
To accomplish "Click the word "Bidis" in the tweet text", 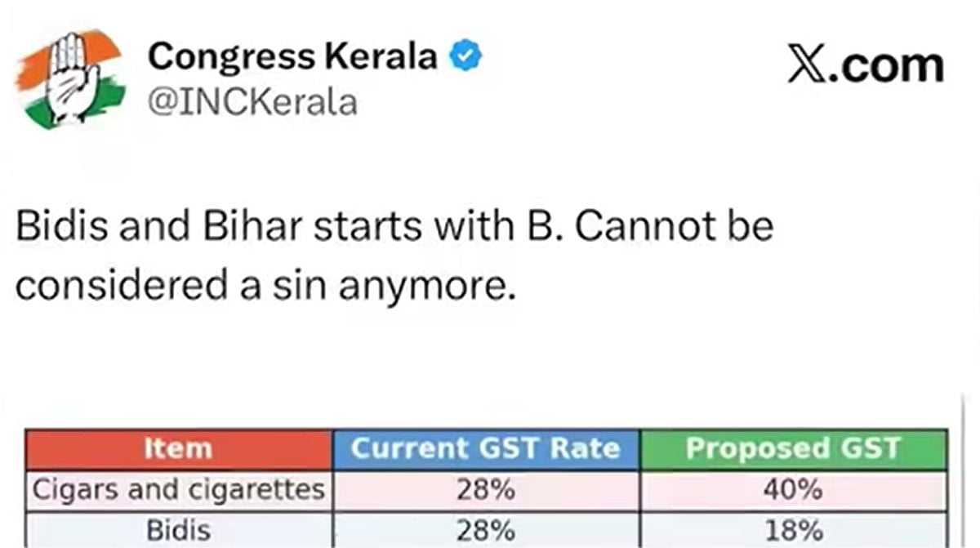I will tap(63, 228).
